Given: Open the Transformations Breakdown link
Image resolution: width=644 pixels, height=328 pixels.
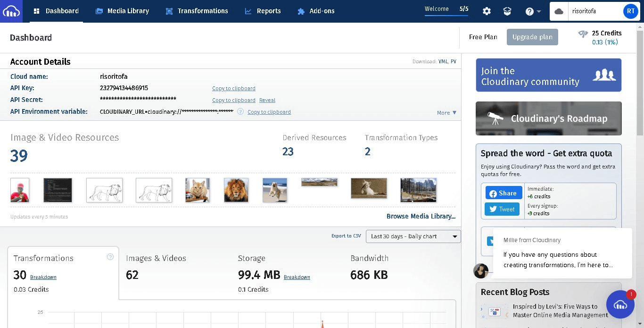Looking at the screenshot, I should (x=43, y=277).
